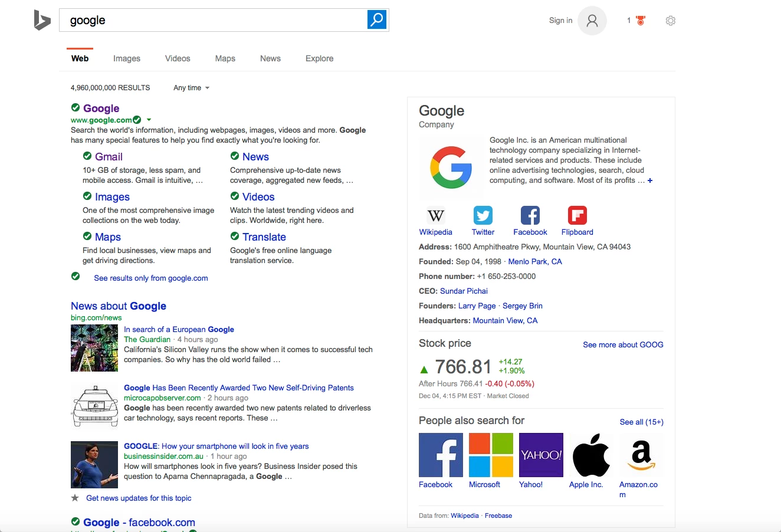Click the Twitter bird icon

pyautogui.click(x=483, y=215)
